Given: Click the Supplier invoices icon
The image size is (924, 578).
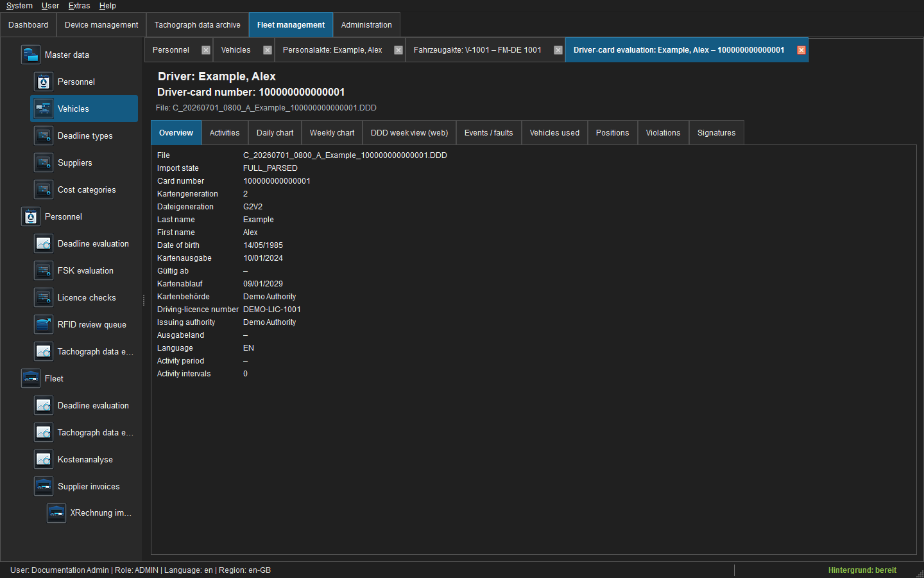Looking at the screenshot, I should [44, 486].
